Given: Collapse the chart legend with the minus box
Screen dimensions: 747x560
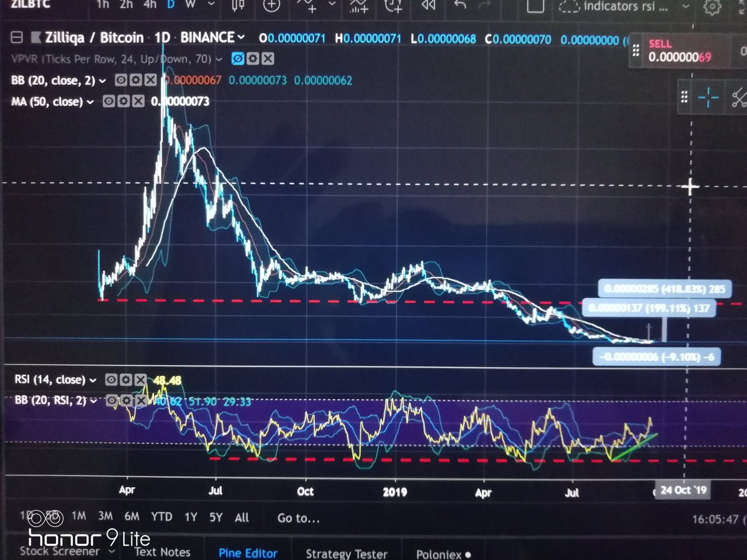Looking at the screenshot, I should point(16,38).
